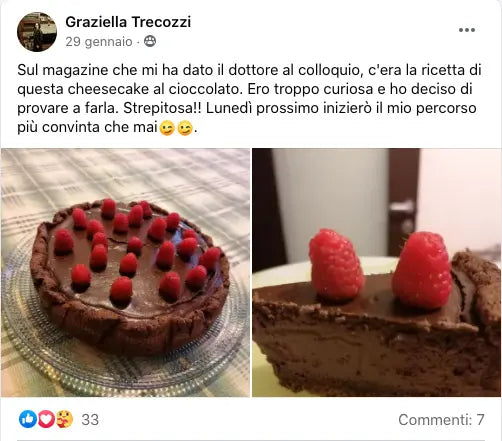Image resolution: width=502 pixels, height=441 pixels.
Task: Open the post's 29 gennaio timestamp
Action: [x=99, y=42]
